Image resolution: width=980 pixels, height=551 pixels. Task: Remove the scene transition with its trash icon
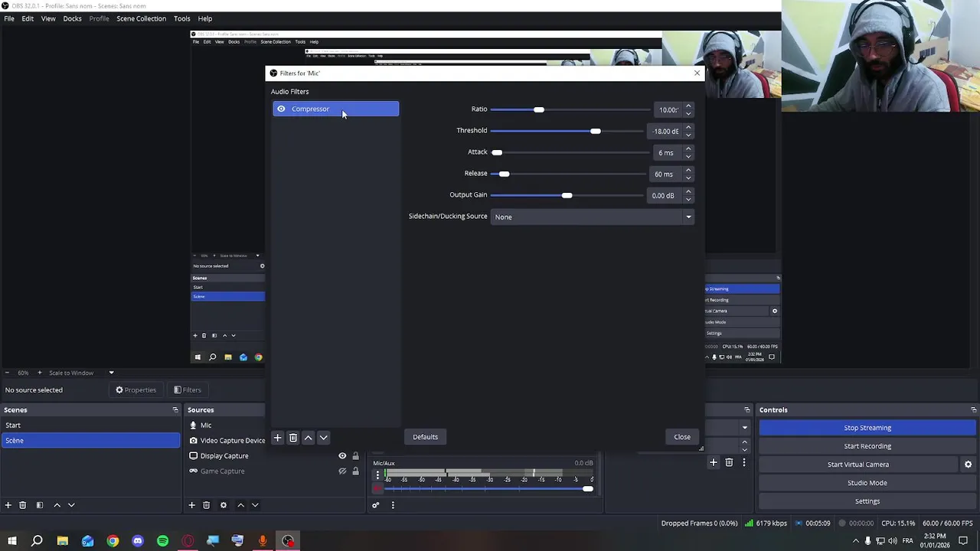pyautogui.click(x=729, y=462)
